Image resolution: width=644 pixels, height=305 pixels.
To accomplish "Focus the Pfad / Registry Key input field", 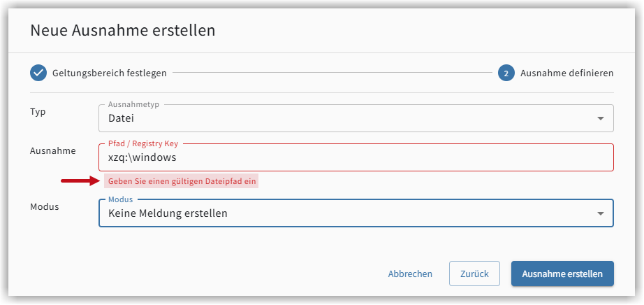I will coord(356,157).
